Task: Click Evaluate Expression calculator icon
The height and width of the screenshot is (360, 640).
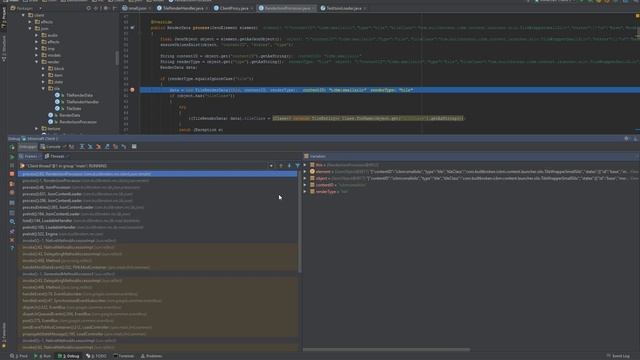Action: pyautogui.click(x=134, y=147)
